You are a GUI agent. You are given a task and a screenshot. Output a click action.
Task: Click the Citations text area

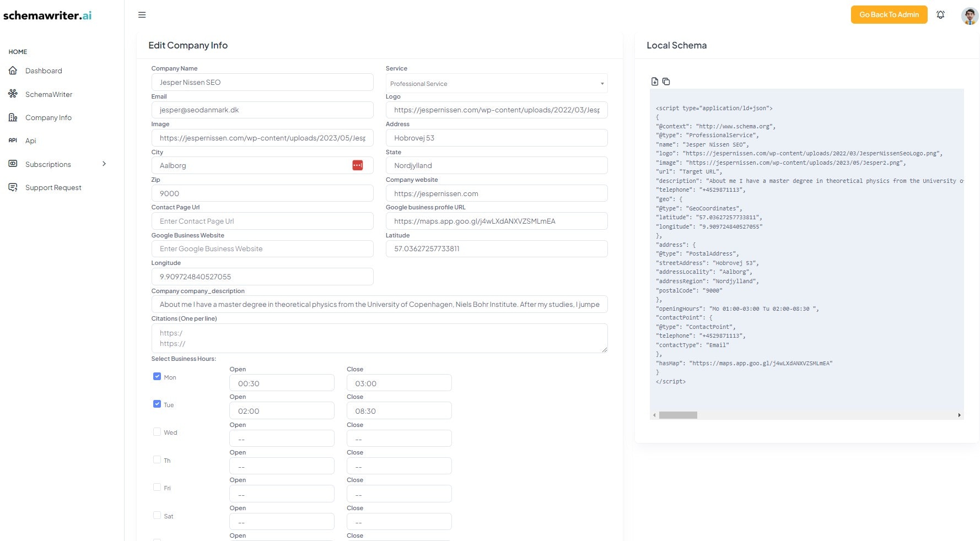click(379, 338)
